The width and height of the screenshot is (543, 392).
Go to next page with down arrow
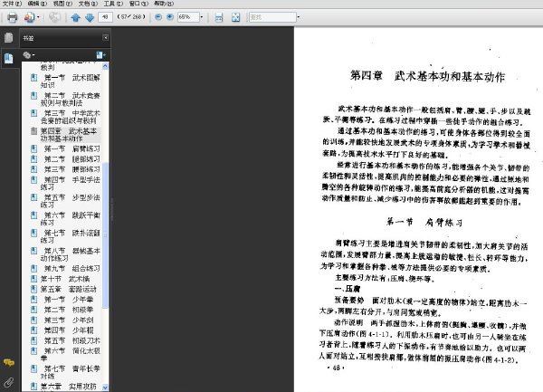point(90,17)
